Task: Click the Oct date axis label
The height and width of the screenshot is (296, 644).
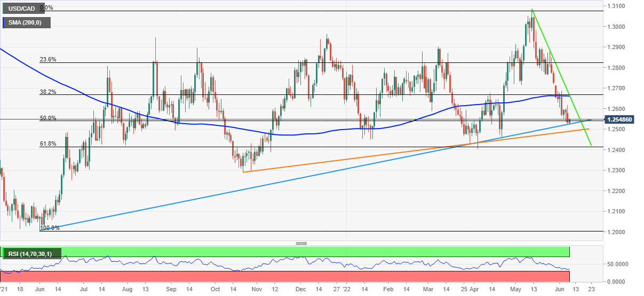Action: pyautogui.click(x=214, y=289)
